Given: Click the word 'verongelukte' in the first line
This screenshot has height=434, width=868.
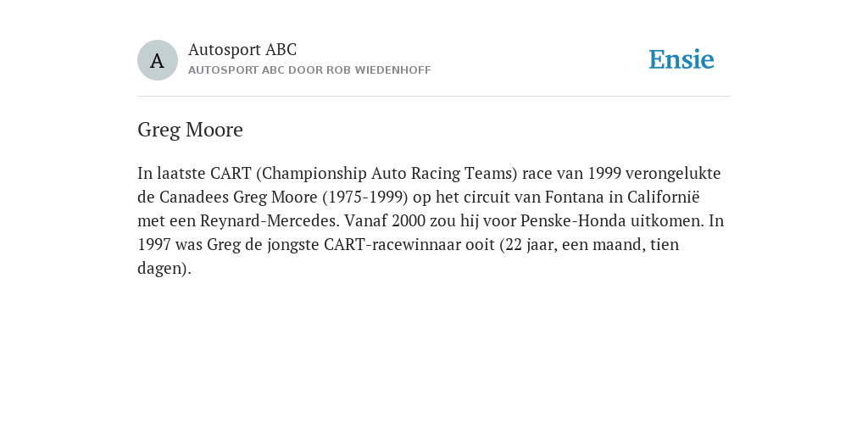Looking at the screenshot, I should [x=673, y=174].
